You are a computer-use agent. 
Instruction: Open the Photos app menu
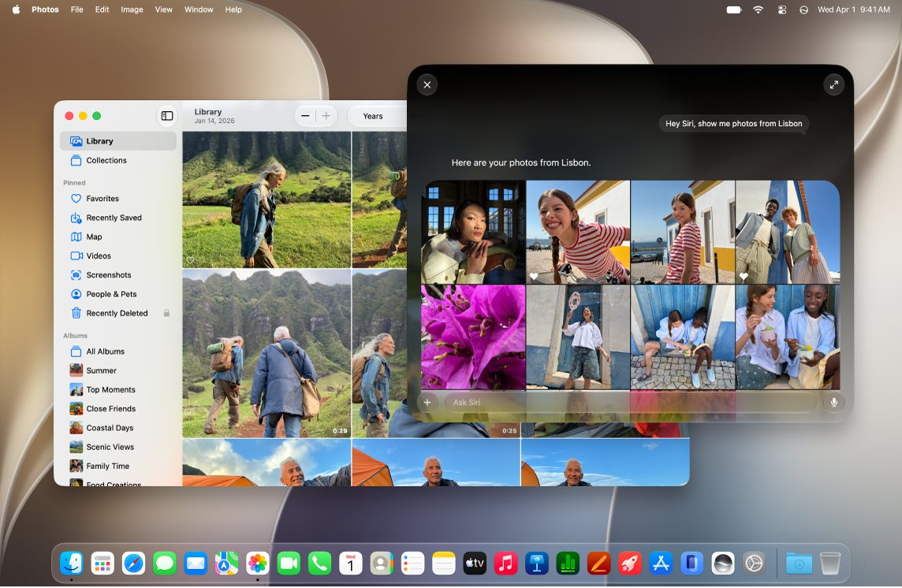click(45, 9)
